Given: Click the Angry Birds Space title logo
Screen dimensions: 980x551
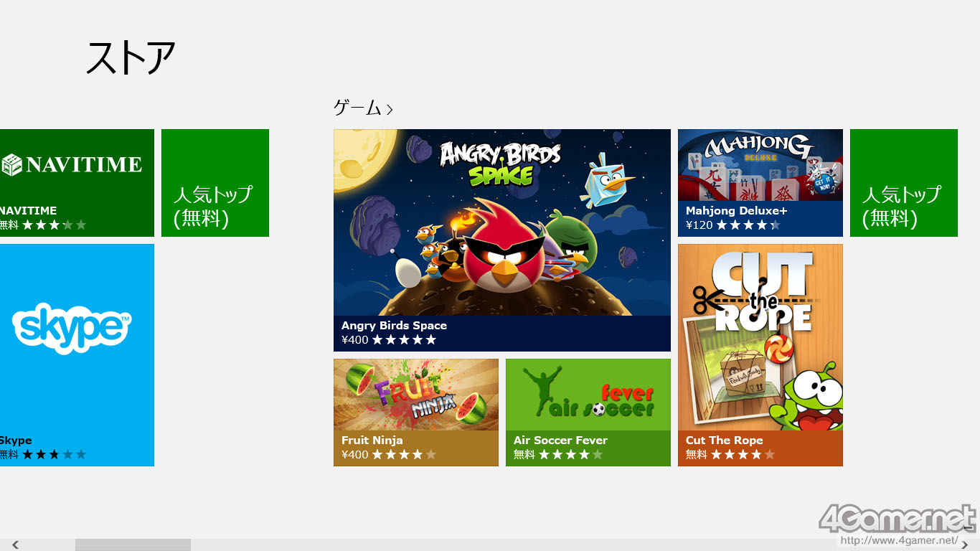Looking at the screenshot, I should [501, 164].
